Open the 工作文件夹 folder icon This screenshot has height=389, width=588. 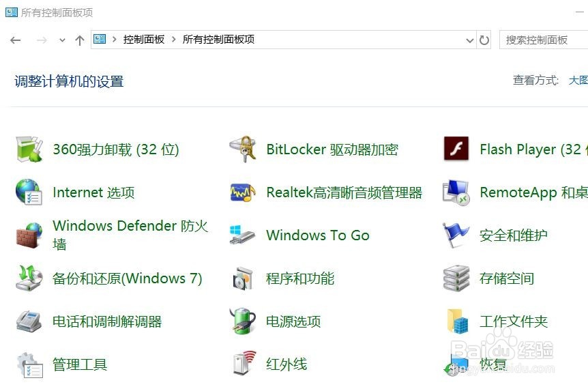[458, 321]
